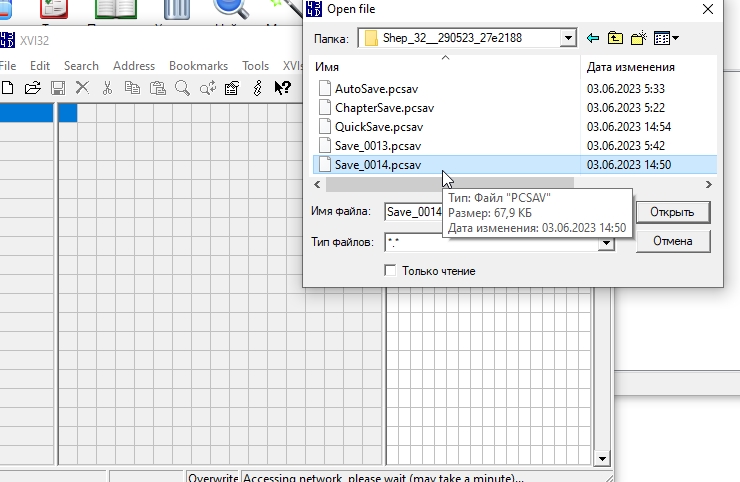740x482 pixels.
Task: Click the recycle bin desktop icon
Action: coord(177,9)
